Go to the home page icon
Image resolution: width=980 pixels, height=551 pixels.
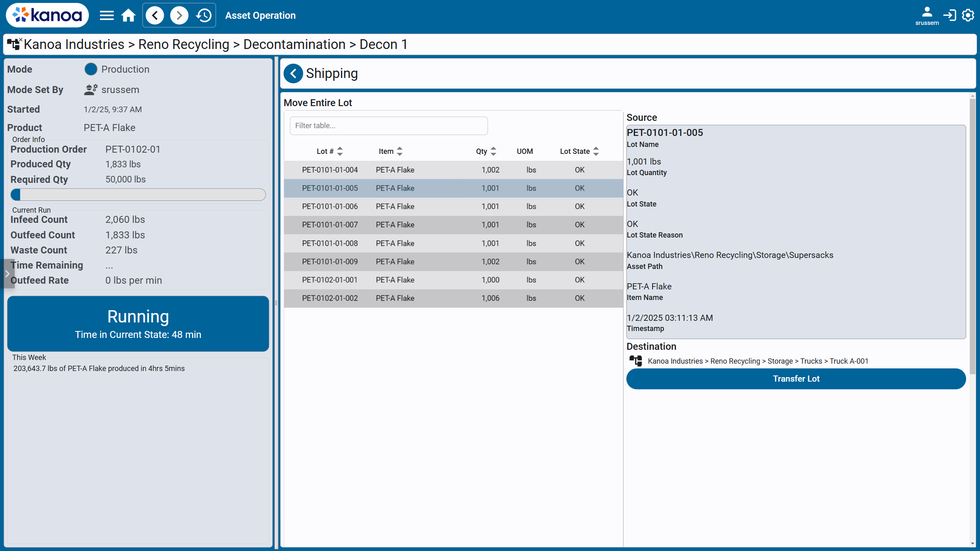128,16
